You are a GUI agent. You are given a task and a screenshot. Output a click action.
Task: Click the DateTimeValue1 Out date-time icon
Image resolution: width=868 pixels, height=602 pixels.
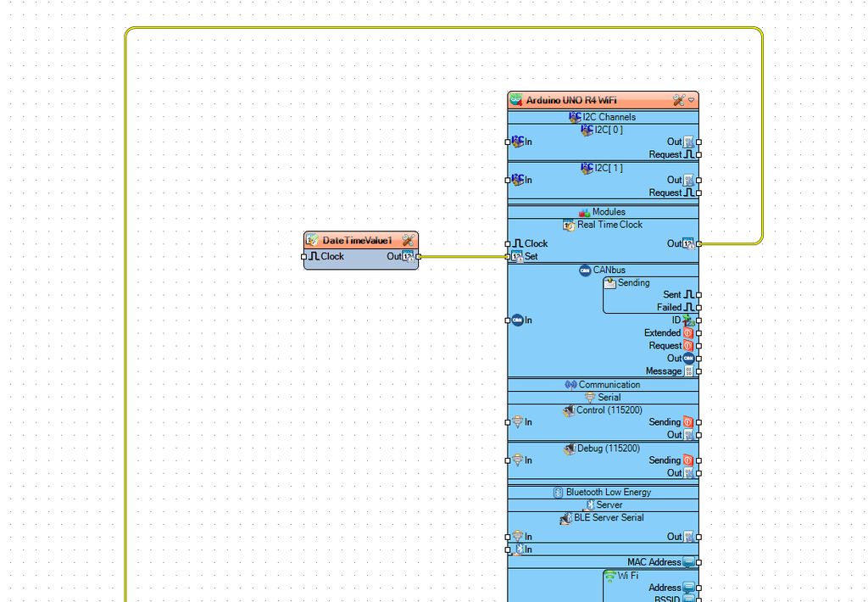click(408, 256)
